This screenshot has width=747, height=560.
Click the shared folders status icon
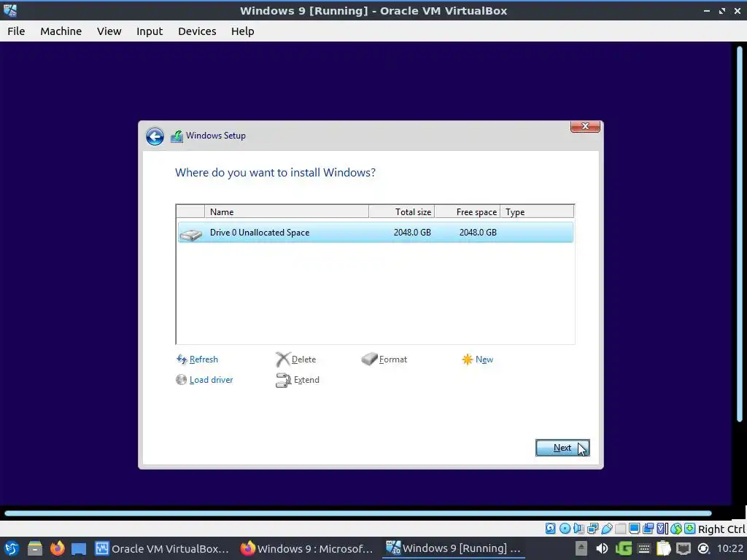point(620,529)
